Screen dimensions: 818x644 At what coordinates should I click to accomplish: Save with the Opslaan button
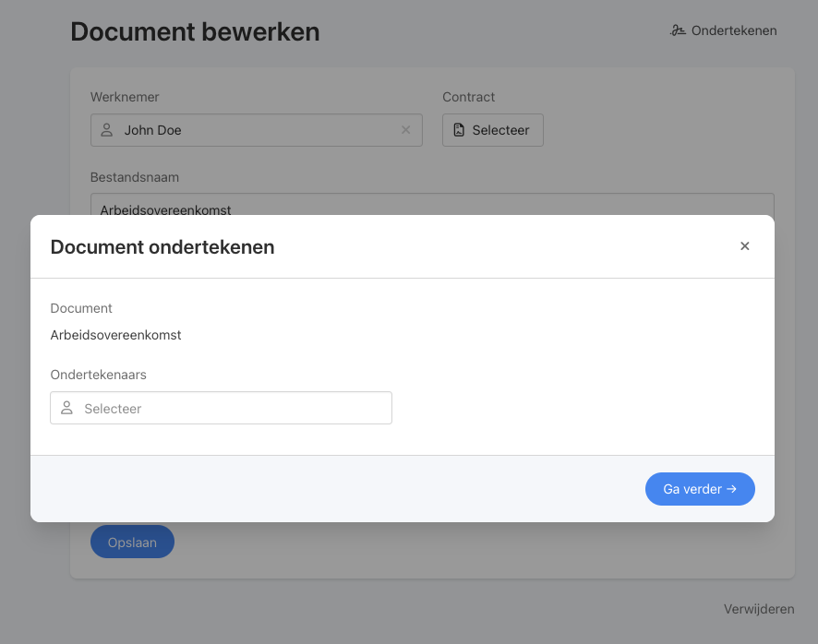(x=133, y=542)
